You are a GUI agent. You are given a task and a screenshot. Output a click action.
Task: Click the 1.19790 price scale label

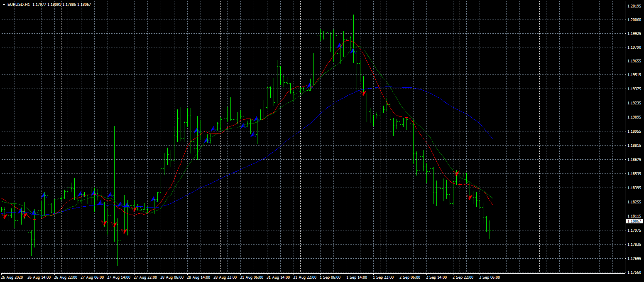[634, 48]
